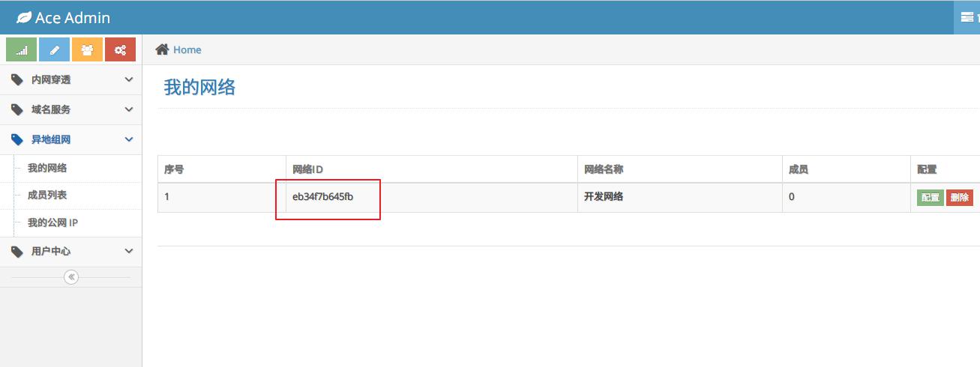Click network ID eb34f7b645fb cell
Image resolution: width=980 pixels, height=367 pixels.
(322, 198)
